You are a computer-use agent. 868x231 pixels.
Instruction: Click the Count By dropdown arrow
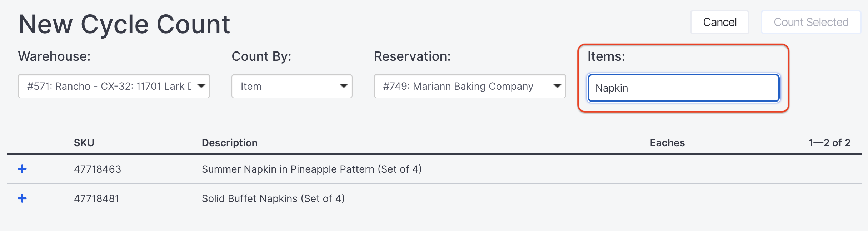pos(344,86)
